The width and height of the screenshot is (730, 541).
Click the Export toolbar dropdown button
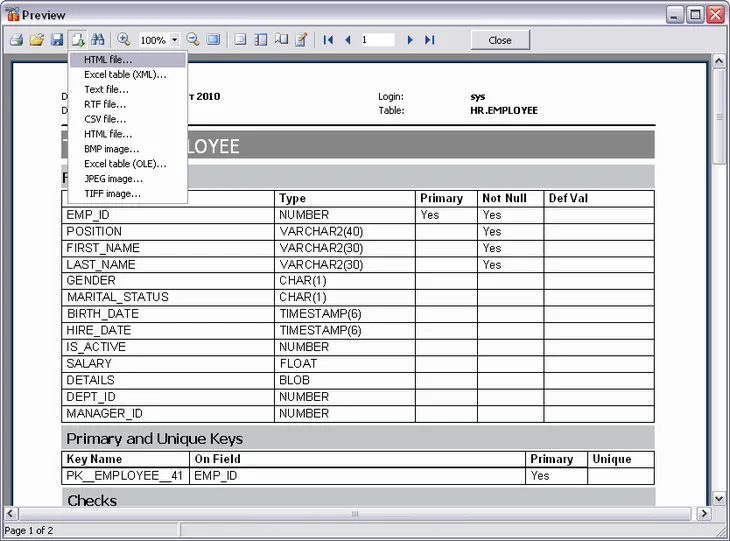[x=77, y=40]
